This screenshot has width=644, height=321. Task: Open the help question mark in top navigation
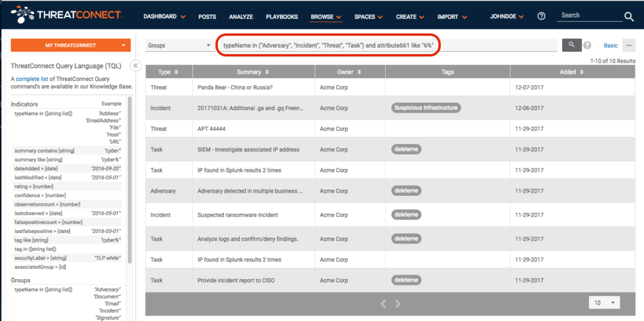click(x=541, y=16)
